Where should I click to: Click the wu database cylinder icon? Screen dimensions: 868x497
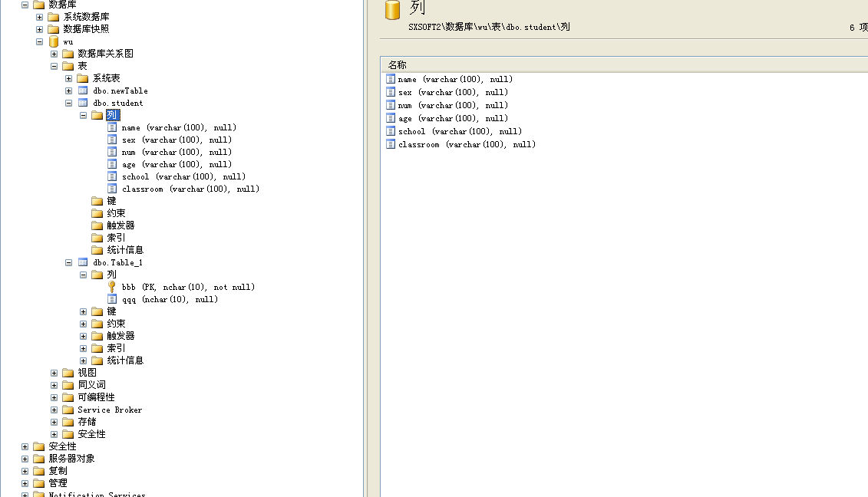[54, 41]
